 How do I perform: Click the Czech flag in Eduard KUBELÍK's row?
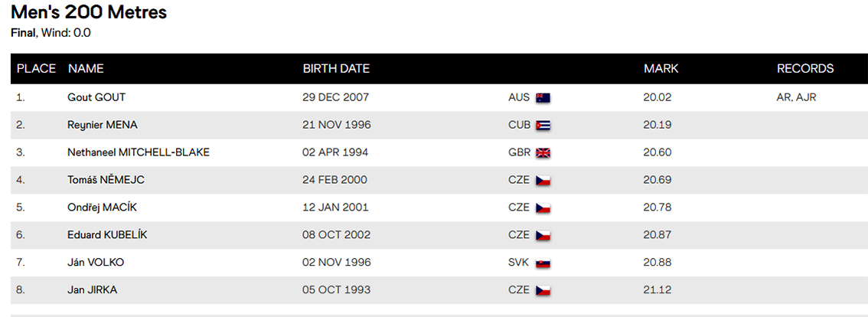[543, 236]
